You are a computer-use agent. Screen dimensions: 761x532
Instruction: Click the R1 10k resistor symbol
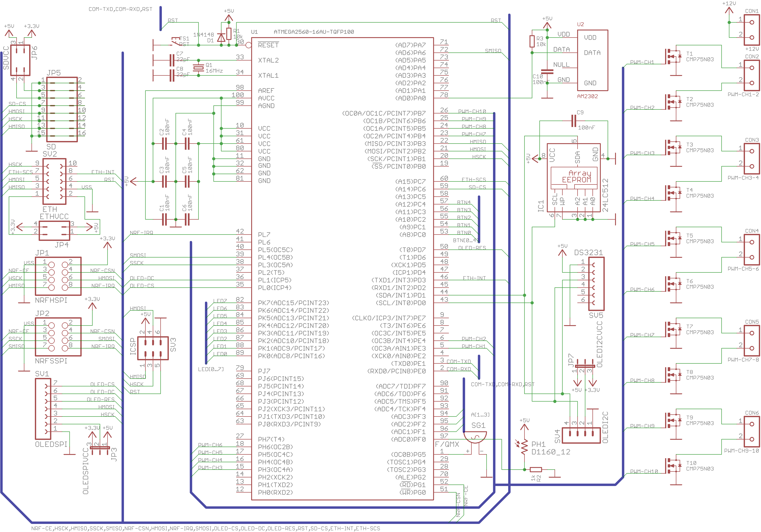point(229,34)
